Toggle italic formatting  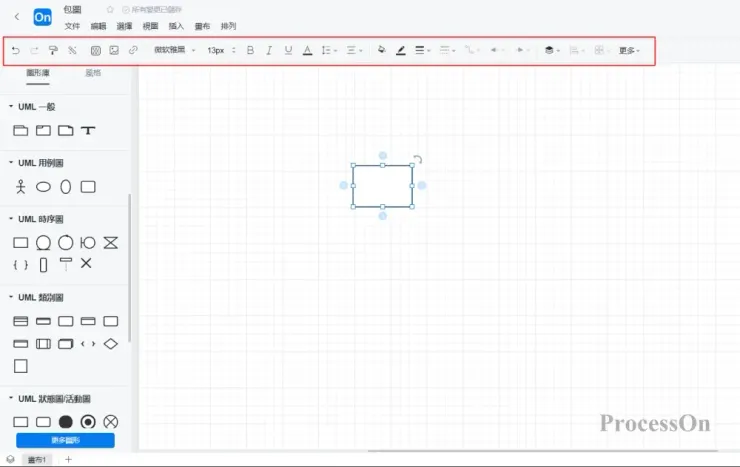point(269,50)
